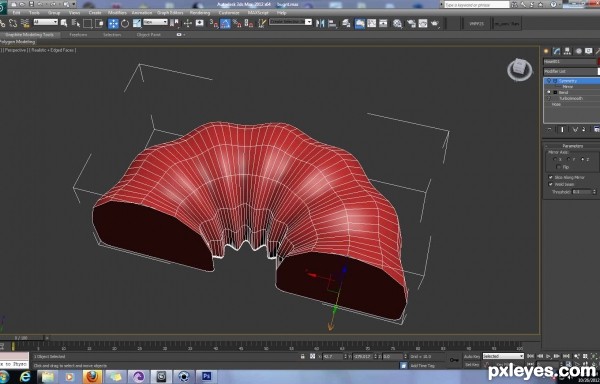Click Pin Stack icon below modifier stack
This screenshot has height=384, width=600.
coord(549,130)
